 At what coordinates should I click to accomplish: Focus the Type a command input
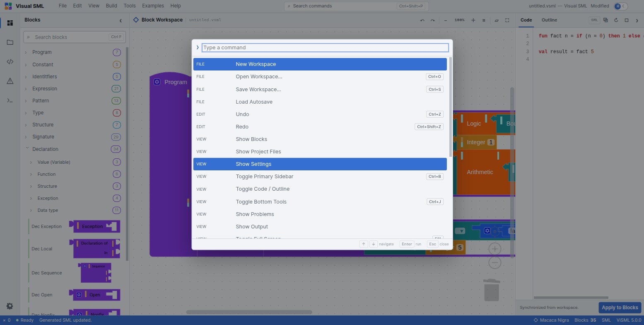click(325, 48)
